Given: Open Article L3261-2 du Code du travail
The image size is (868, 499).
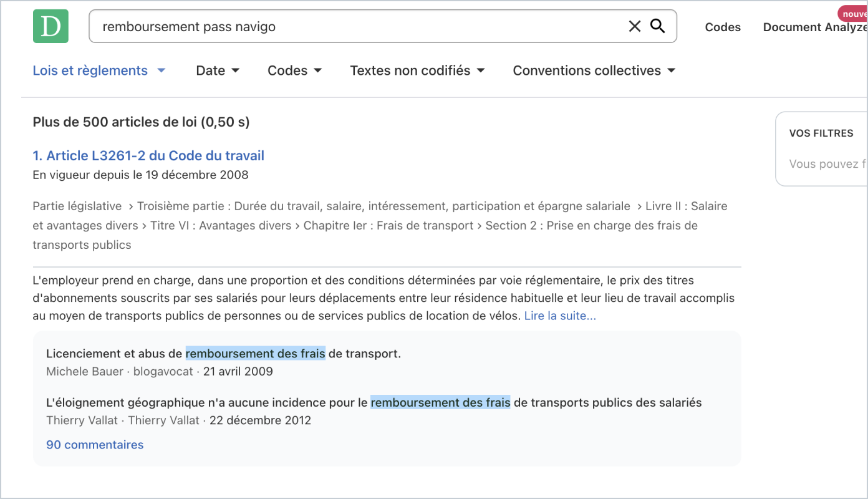Looking at the screenshot, I should pyautogui.click(x=148, y=156).
